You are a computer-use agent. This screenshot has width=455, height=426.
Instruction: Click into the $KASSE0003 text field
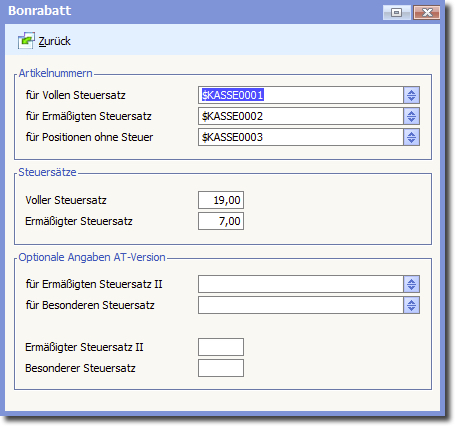(x=301, y=137)
